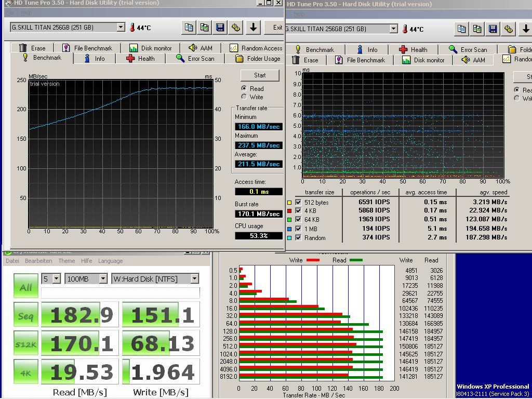The height and width of the screenshot is (399, 532).
Task: Click thermometer temperature icon in left HD Tune window
Action: [x=132, y=28]
